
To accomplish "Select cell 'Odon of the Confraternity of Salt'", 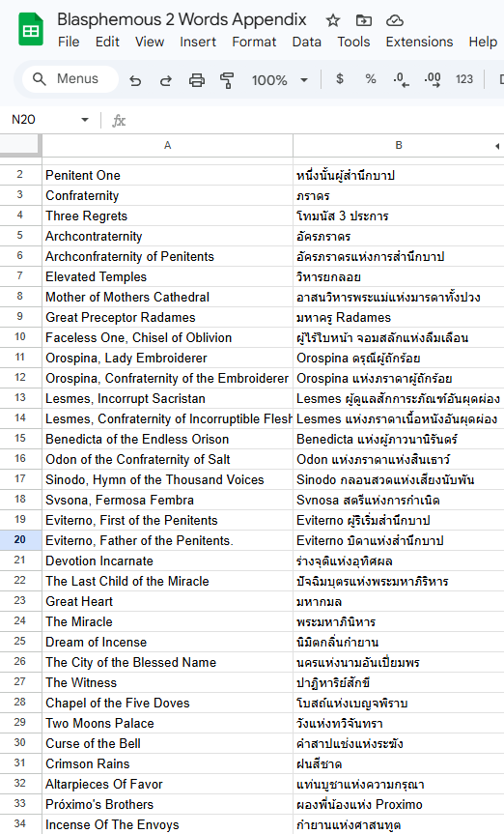I will (167, 459).
